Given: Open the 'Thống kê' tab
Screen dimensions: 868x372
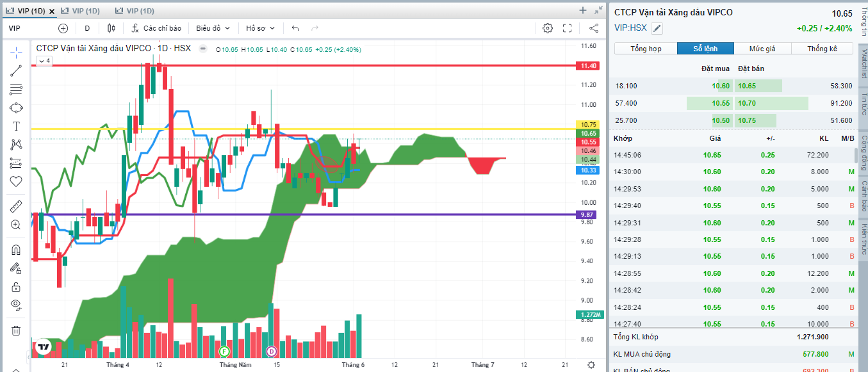Looking at the screenshot, I should pyautogui.click(x=822, y=49).
